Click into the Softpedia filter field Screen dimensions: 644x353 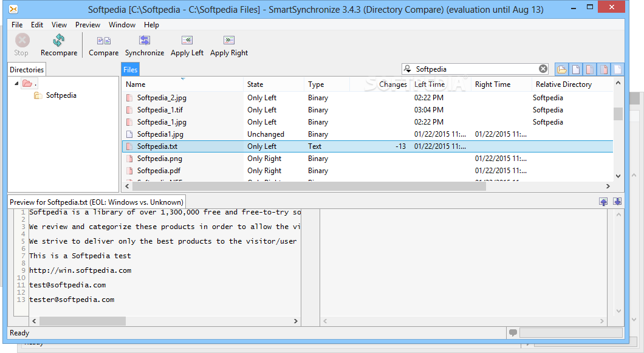[474, 69]
